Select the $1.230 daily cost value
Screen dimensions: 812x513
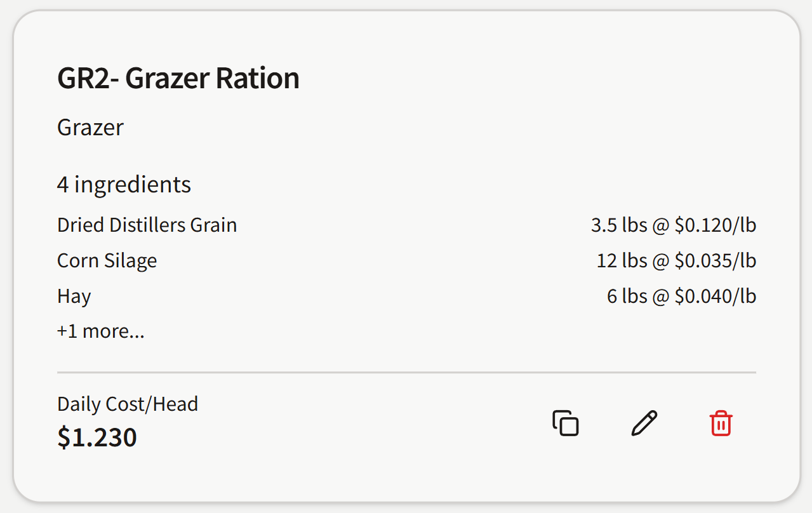pos(97,437)
